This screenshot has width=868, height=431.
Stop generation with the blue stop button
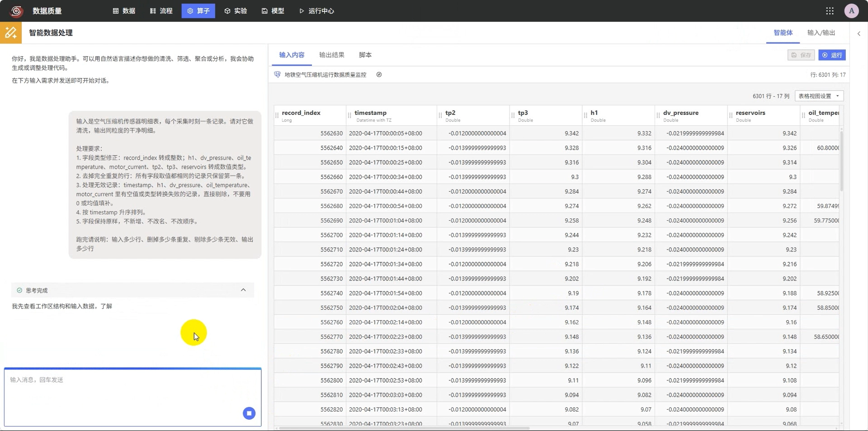point(249,413)
